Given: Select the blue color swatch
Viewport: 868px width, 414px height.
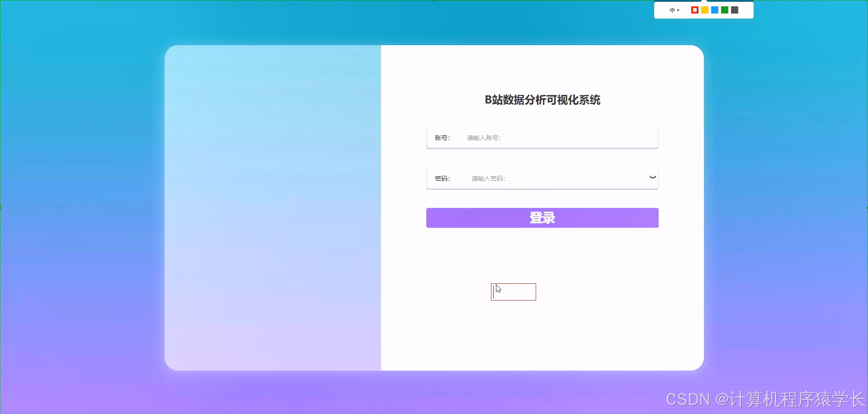Looking at the screenshot, I should click(x=715, y=10).
